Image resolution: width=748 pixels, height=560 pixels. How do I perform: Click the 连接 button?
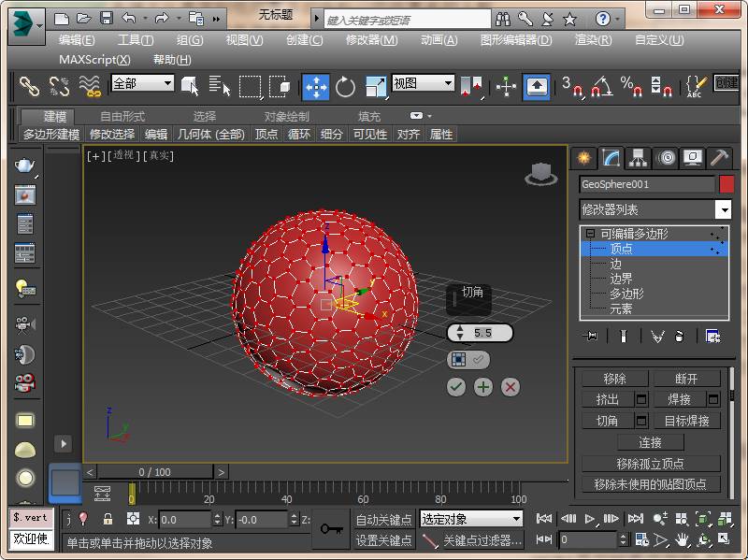(x=650, y=442)
